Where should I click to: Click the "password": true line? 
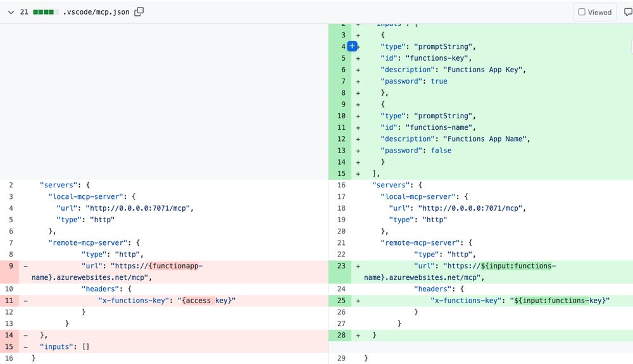[414, 81]
